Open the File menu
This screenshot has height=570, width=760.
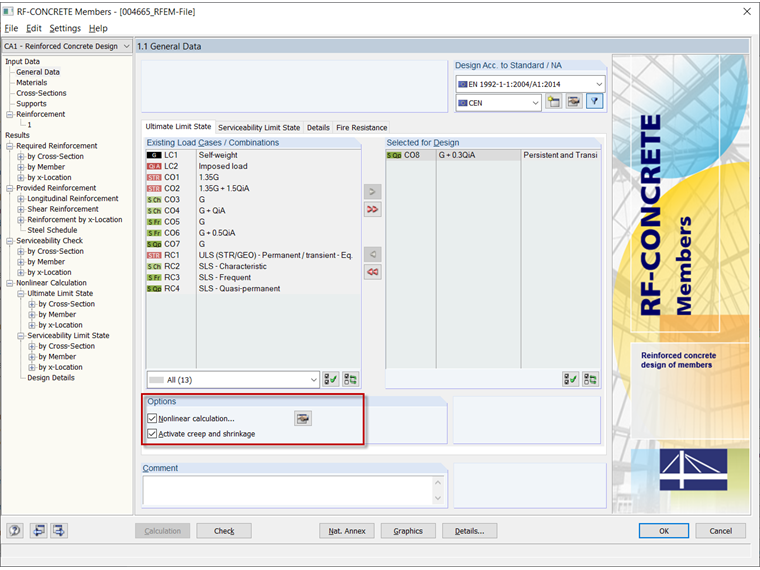click(11, 28)
